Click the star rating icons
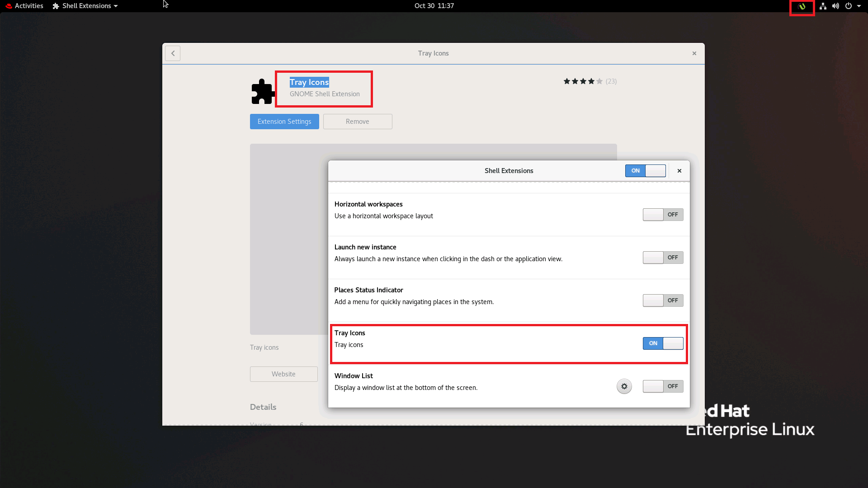Viewport: 868px width, 488px height. click(x=583, y=81)
